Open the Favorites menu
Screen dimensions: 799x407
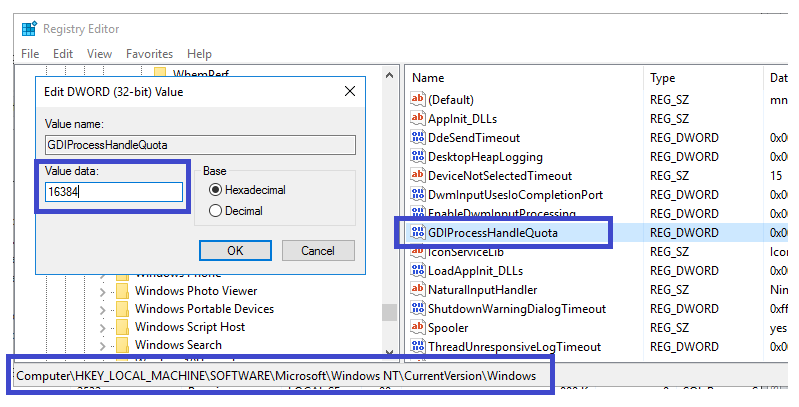[149, 53]
